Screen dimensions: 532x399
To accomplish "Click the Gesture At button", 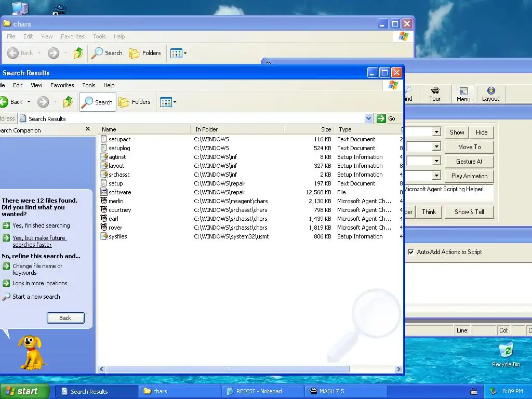I will tap(469, 162).
